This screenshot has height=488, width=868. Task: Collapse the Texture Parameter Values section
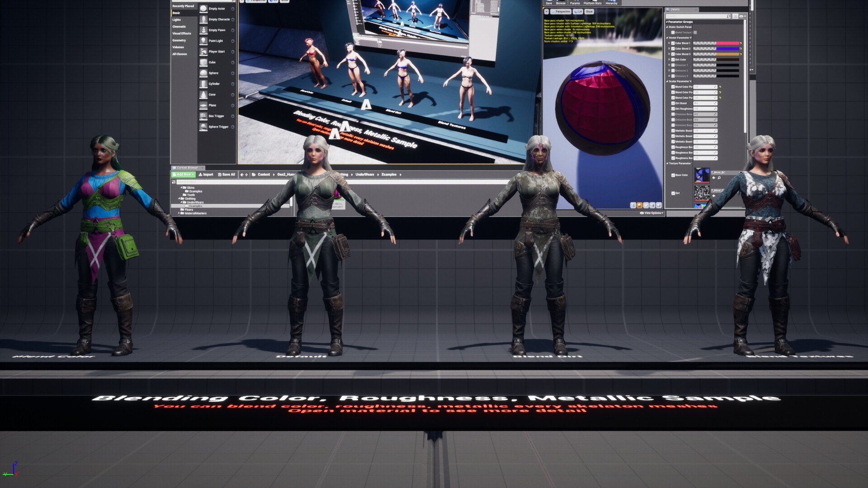click(x=667, y=163)
